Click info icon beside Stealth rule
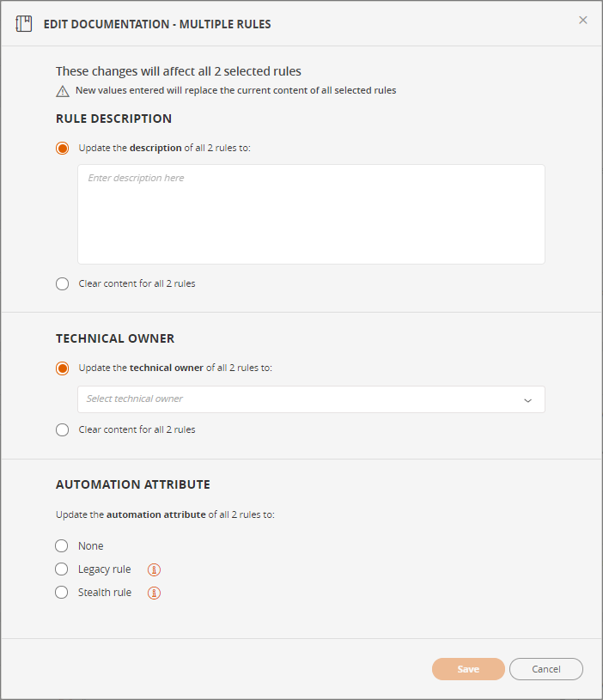603x700 pixels. 155,593
